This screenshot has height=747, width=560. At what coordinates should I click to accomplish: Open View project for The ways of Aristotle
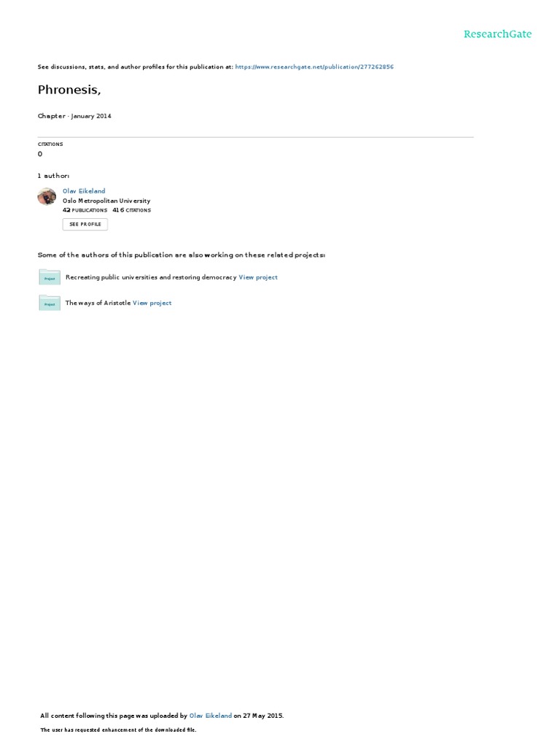tap(152, 303)
